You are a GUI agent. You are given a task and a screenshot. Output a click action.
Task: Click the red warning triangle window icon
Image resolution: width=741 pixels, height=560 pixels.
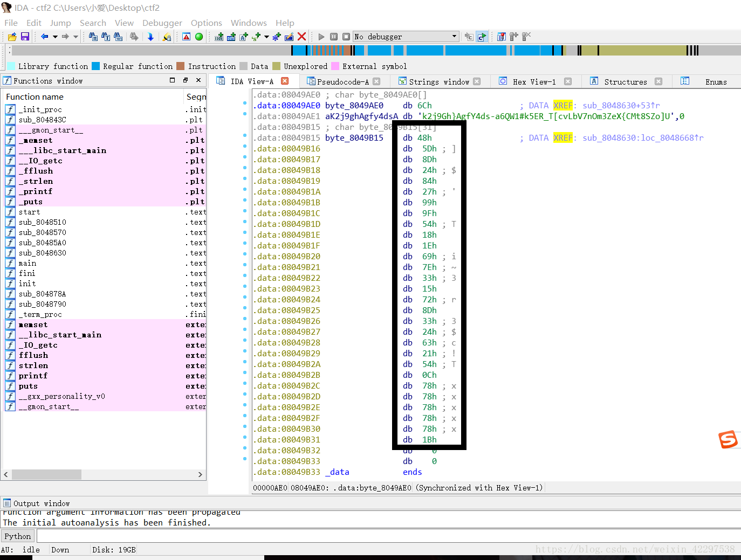[186, 37]
